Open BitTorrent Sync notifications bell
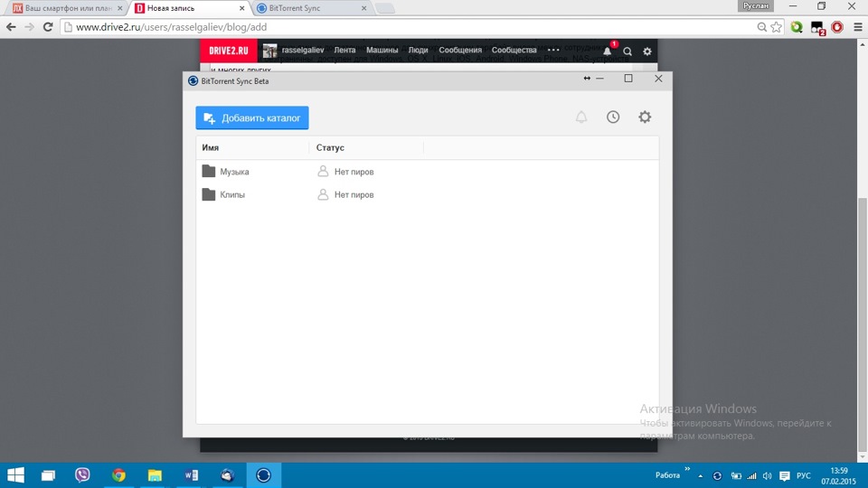 pyautogui.click(x=581, y=117)
